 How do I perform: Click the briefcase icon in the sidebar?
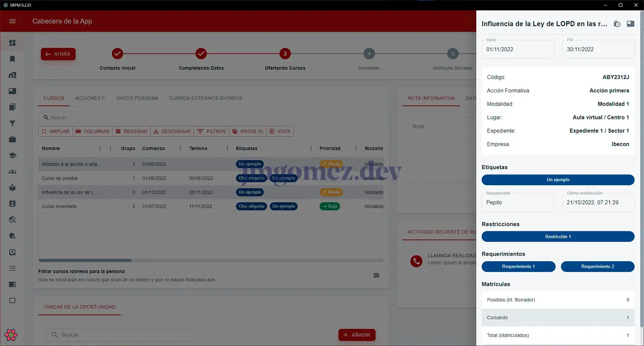[x=12, y=139]
